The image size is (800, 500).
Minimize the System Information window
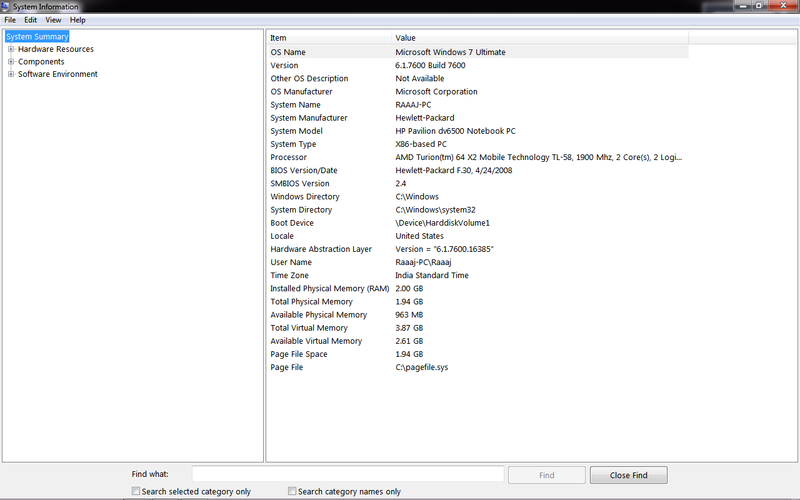(743, 6)
